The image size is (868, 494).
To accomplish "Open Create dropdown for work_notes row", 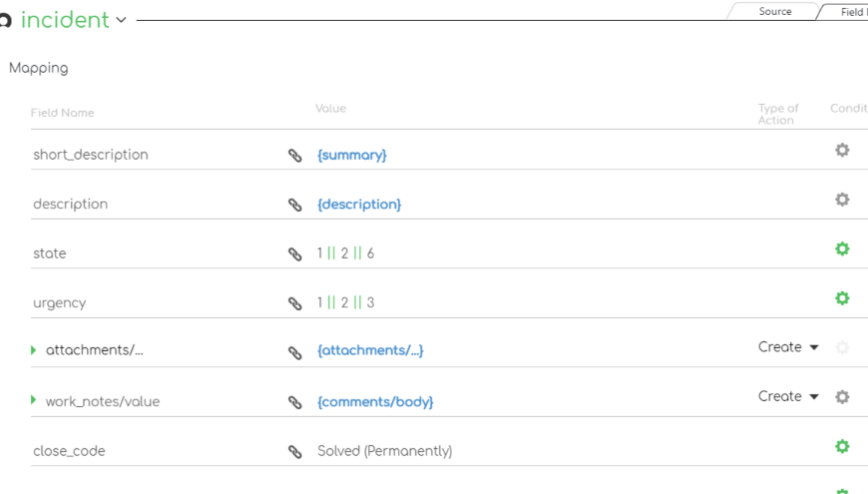I will (788, 396).
